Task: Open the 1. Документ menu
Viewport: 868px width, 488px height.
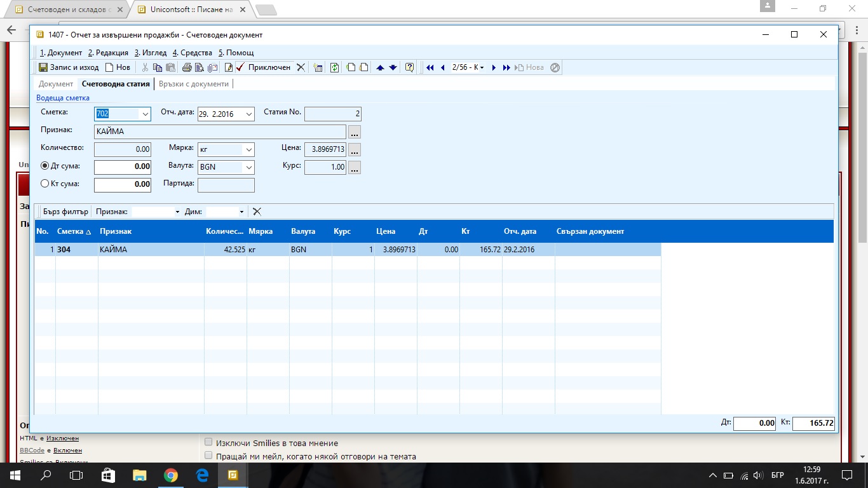Action: pyautogui.click(x=61, y=53)
